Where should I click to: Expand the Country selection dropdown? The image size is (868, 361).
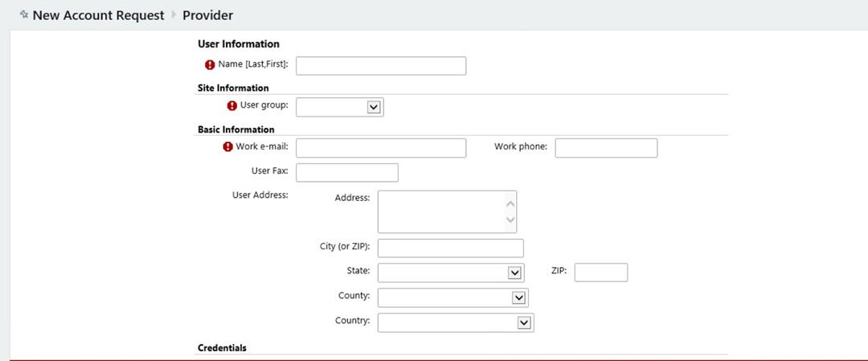coord(524,322)
